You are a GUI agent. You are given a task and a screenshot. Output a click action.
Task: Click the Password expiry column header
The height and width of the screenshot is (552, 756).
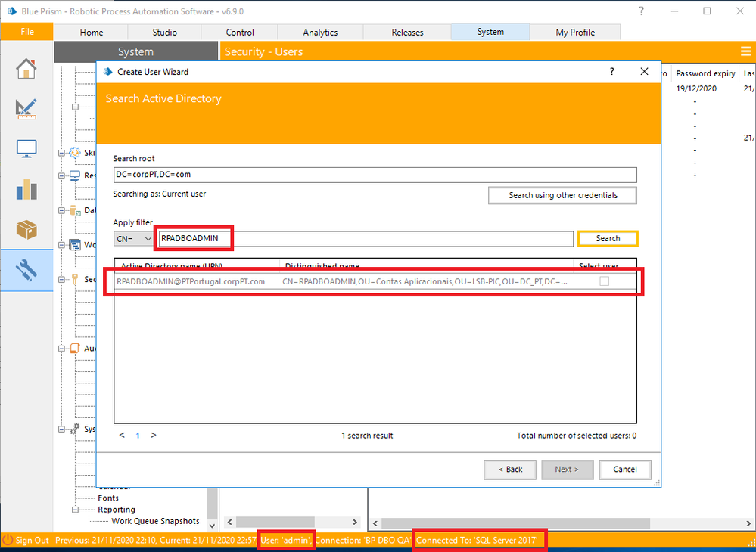(705, 73)
